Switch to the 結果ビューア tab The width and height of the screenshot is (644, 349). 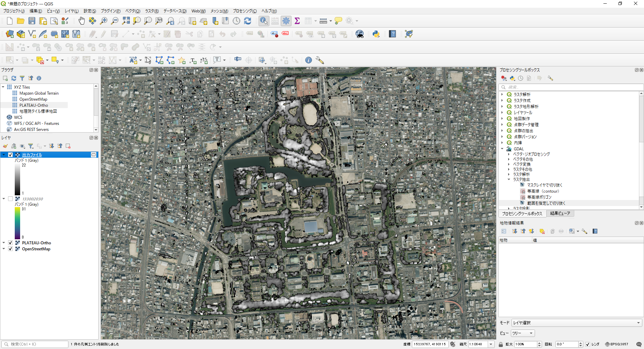pyautogui.click(x=560, y=213)
